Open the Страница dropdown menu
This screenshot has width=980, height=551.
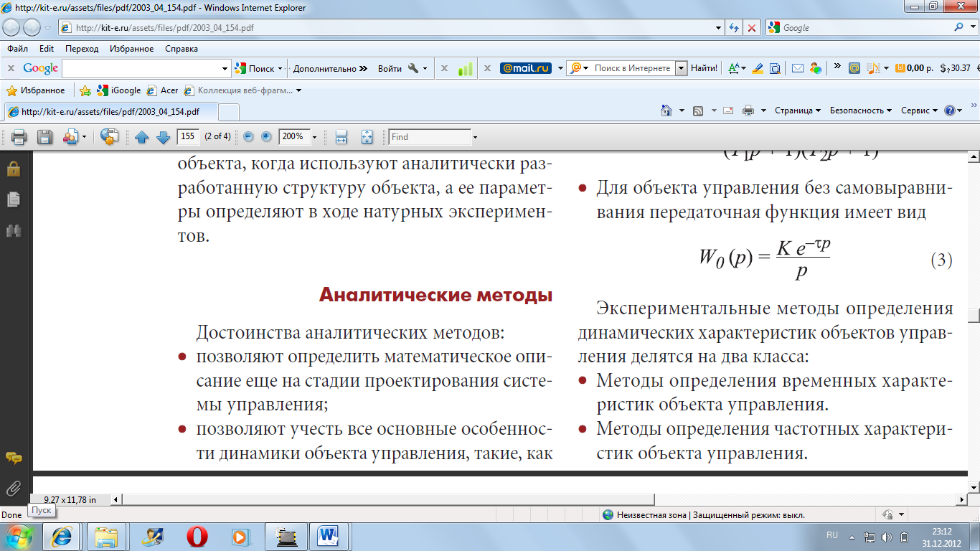(x=798, y=110)
